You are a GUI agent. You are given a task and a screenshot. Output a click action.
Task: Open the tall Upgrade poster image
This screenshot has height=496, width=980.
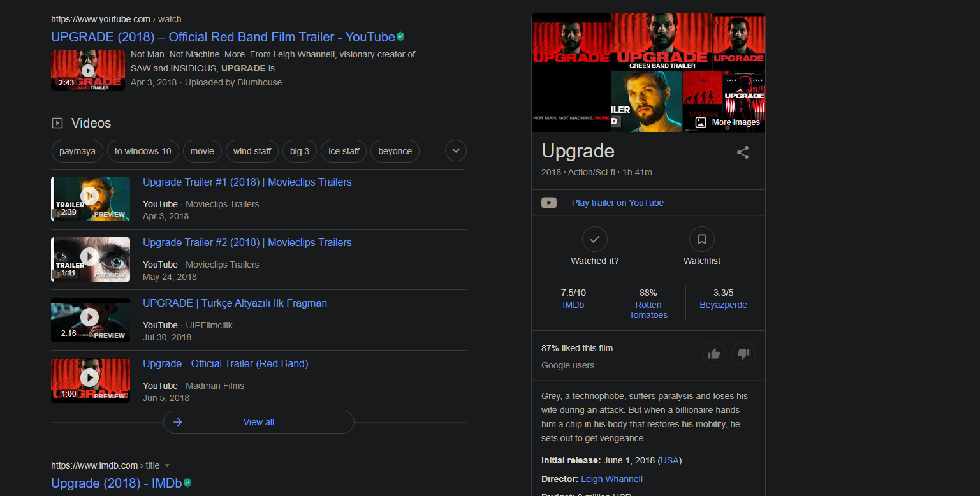pos(571,73)
